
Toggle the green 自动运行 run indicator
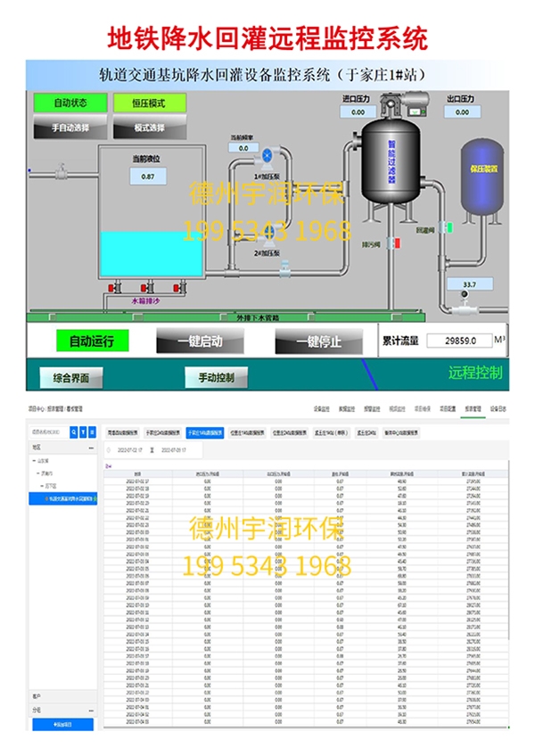click(x=98, y=341)
